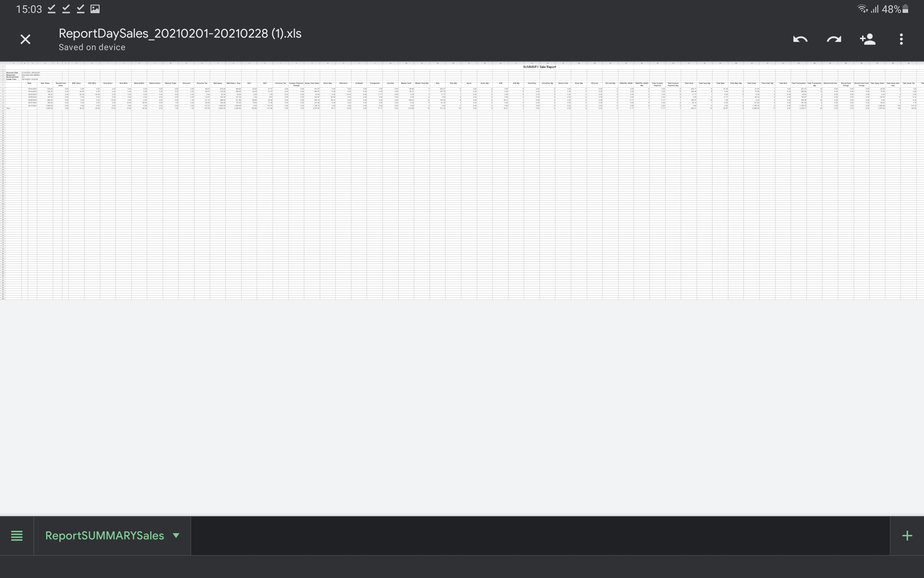Close the spreadsheet with the X button
The height and width of the screenshot is (578, 924).
click(25, 39)
